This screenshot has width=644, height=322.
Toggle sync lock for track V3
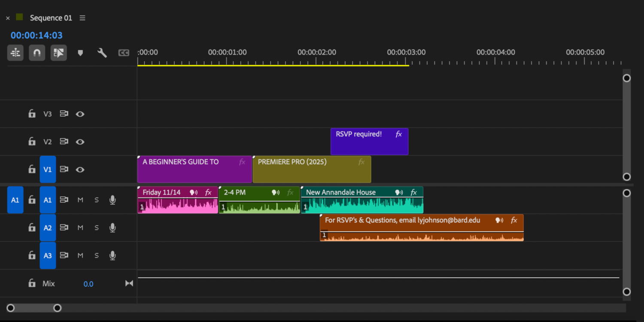[64, 114]
